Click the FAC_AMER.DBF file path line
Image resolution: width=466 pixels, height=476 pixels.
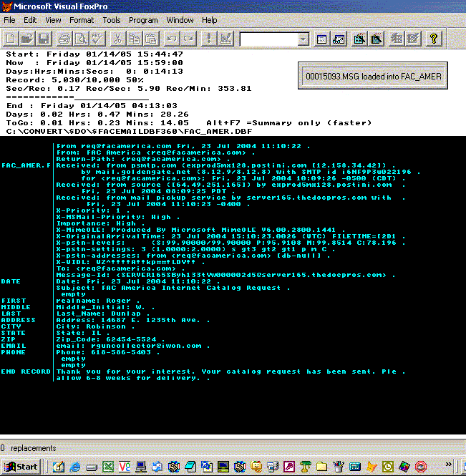click(x=129, y=132)
